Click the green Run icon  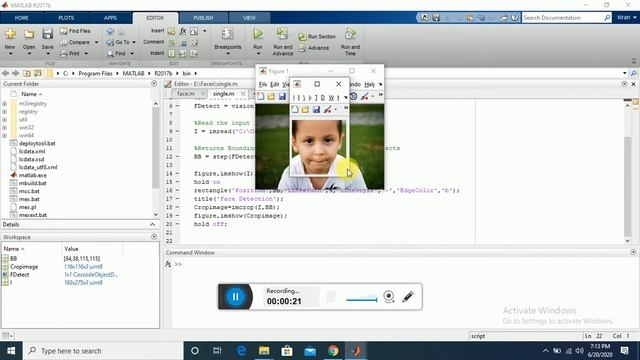point(258,34)
